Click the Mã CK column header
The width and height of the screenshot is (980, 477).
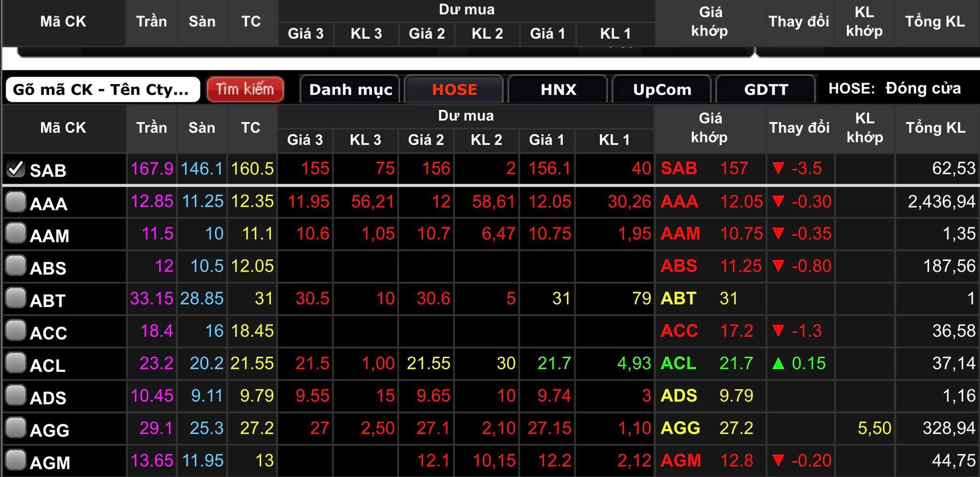click(63, 128)
